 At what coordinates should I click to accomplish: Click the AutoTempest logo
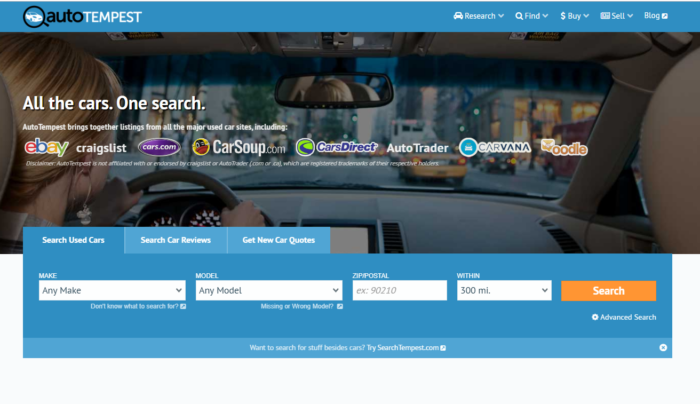click(x=82, y=17)
